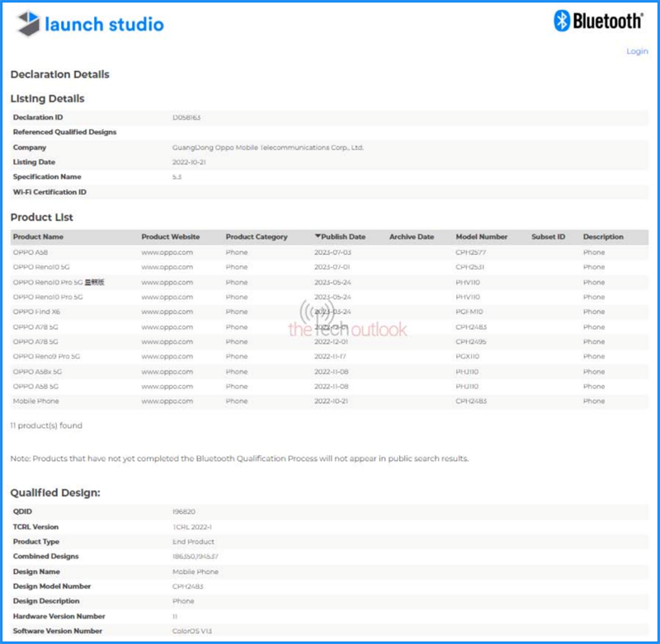Open the Login link
The image size is (660, 644).
tap(637, 51)
